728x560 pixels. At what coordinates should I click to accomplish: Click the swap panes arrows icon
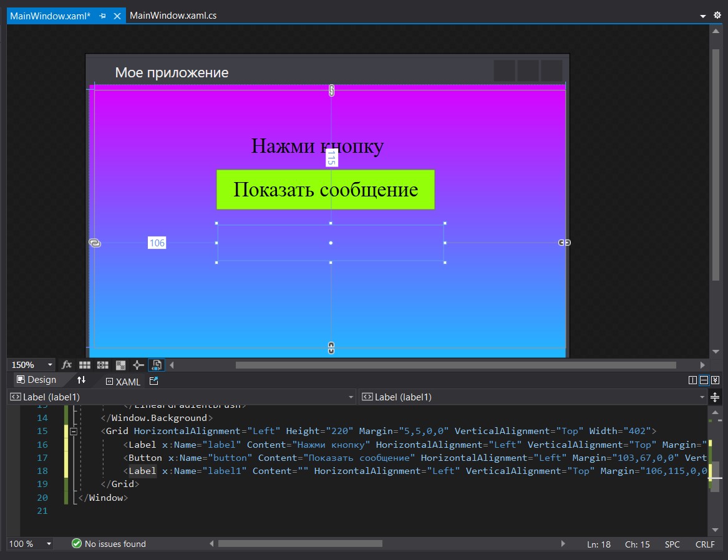click(81, 380)
